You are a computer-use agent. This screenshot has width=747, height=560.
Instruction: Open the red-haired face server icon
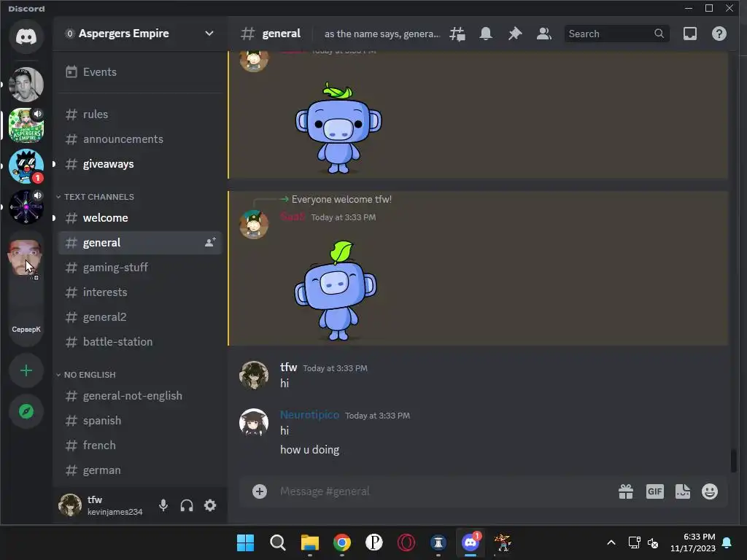click(26, 257)
